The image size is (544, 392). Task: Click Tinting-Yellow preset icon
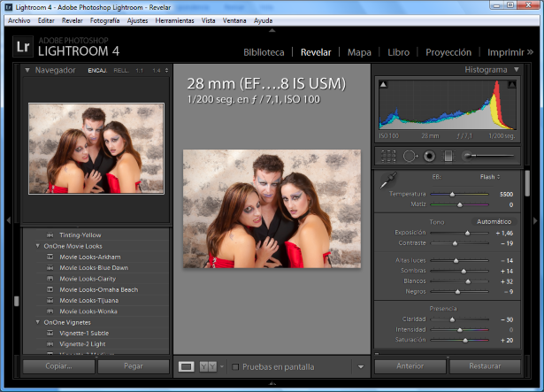tap(50, 235)
